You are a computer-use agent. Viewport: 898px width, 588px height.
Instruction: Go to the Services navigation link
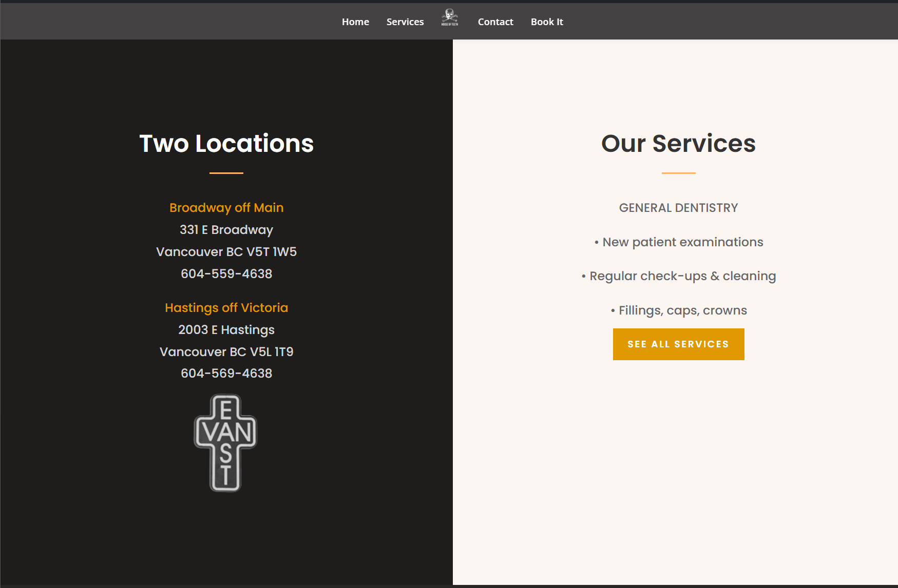[x=405, y=22]
